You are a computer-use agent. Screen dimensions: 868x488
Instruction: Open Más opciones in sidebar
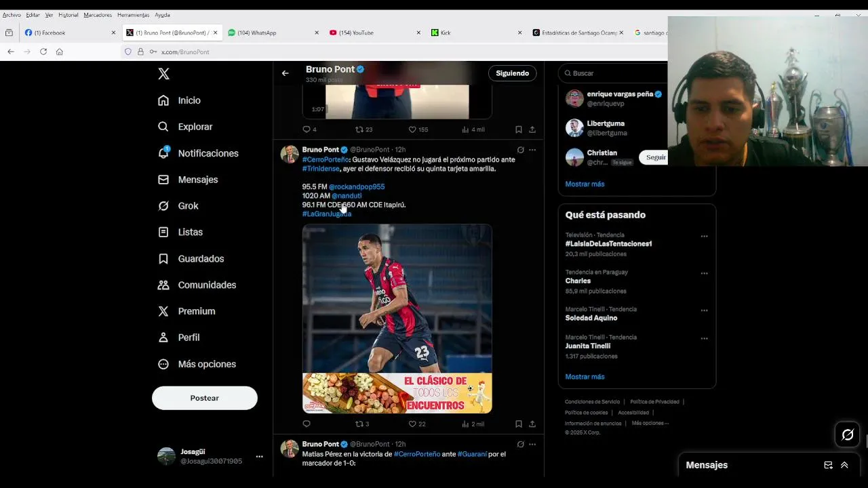[197, 364]
